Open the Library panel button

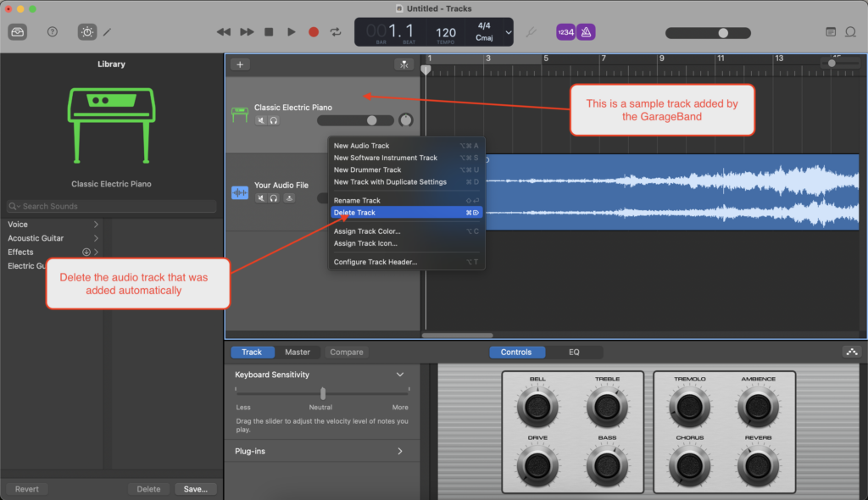18,32
